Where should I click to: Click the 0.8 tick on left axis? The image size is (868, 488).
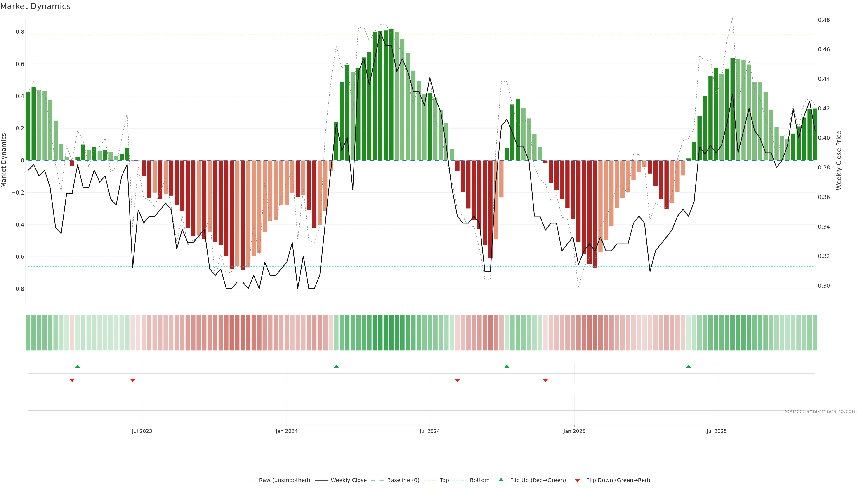point(20,32)
